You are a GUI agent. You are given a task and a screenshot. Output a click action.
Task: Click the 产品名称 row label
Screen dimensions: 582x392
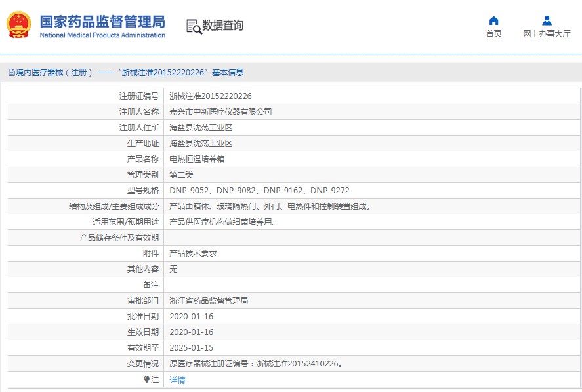click(143, 159)
